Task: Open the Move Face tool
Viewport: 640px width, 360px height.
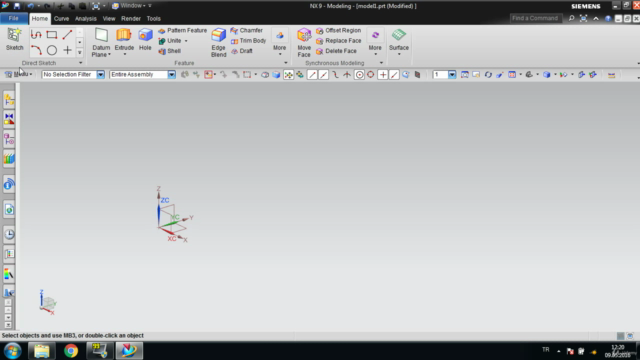Action: (x=304, y=42)
